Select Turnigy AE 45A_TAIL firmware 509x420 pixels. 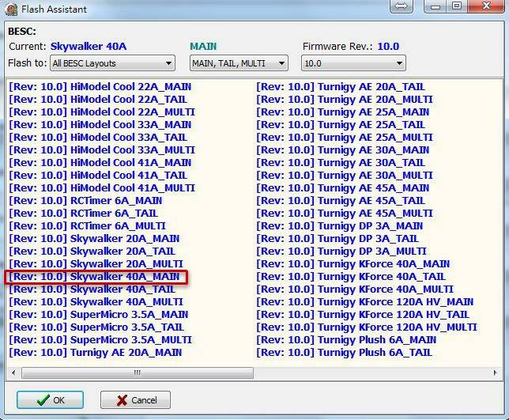point(341,201)
